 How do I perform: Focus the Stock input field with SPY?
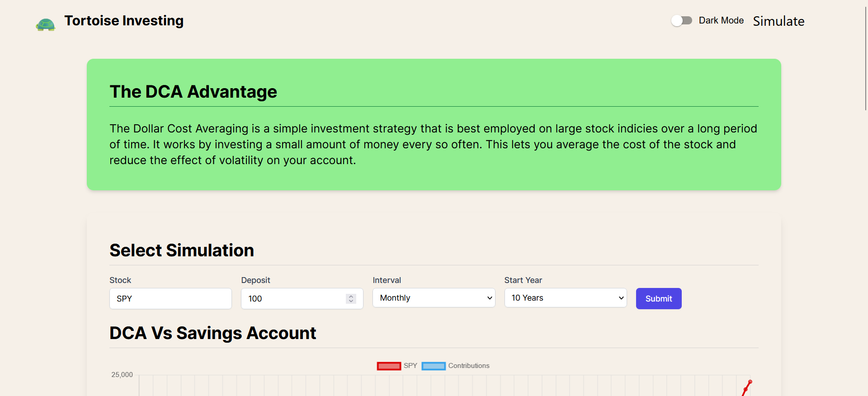point(170,298)
